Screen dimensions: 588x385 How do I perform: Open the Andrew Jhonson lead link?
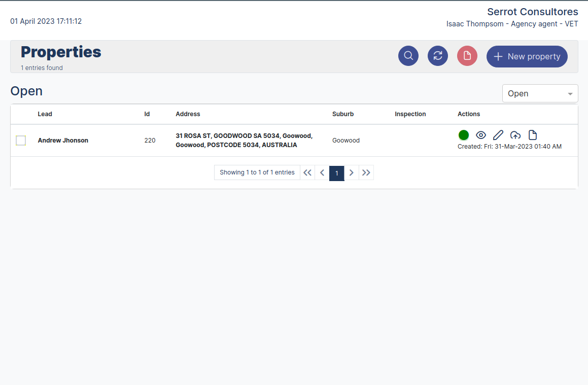point(63,141)
